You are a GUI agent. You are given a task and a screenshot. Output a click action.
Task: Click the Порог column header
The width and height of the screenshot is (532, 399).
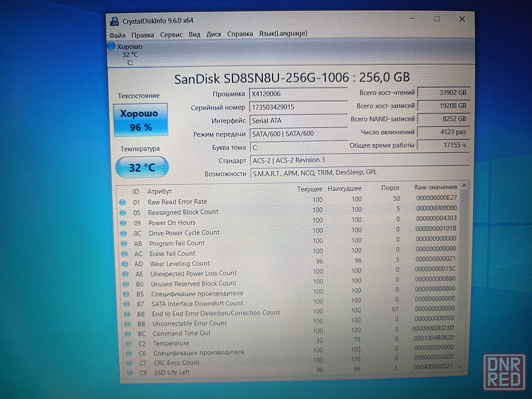click(x=390, y=188)
